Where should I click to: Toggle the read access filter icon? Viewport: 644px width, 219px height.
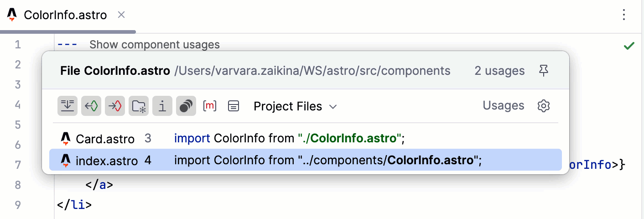coord(91,106)
